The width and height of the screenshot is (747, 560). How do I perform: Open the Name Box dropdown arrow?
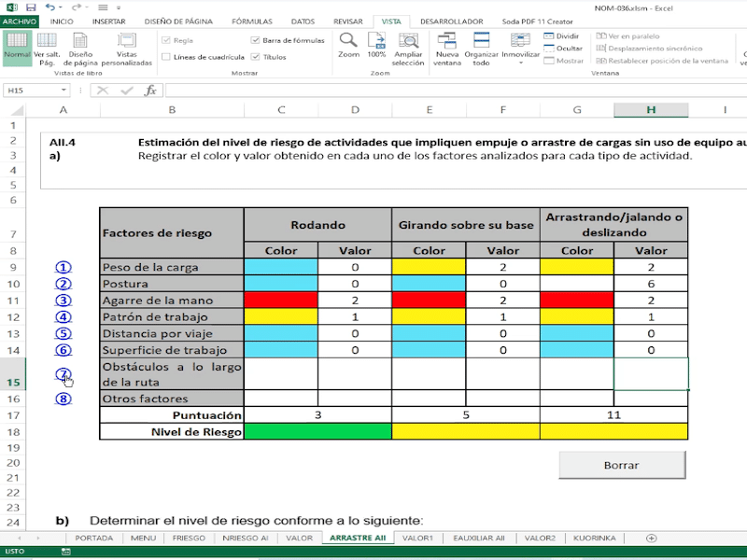coord(63,91)
